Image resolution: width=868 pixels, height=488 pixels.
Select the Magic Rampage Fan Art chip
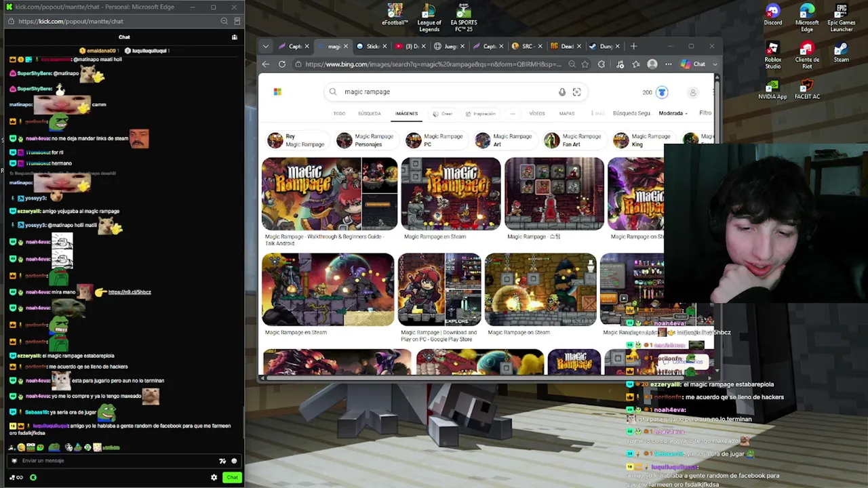pos(574,140)
